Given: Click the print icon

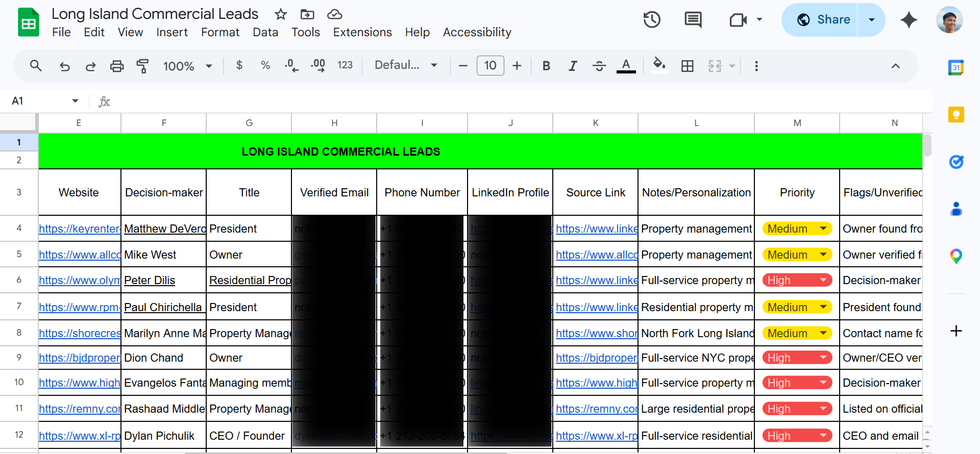Looking at the screenshot, I should point(117,66).
